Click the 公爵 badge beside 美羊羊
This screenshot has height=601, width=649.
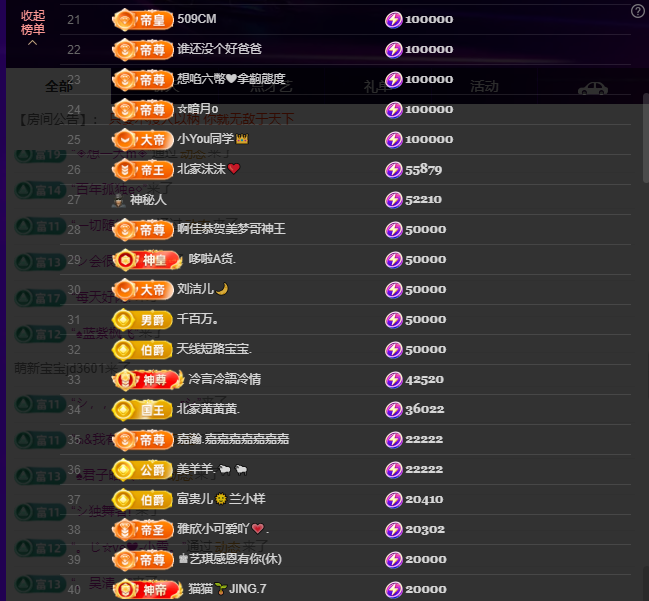(x=142, y=469)
